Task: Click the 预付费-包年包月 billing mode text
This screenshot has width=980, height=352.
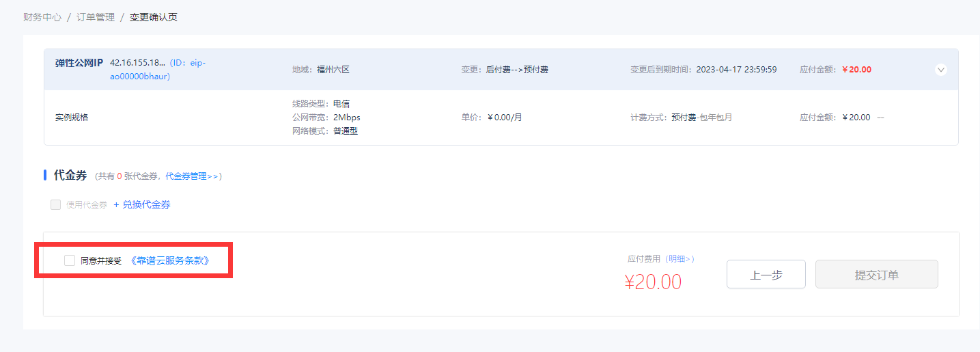Action: point(701,118)
